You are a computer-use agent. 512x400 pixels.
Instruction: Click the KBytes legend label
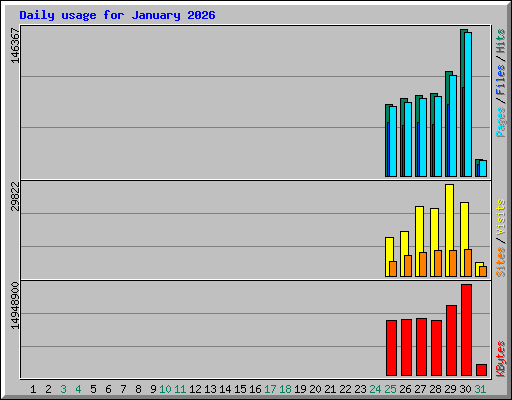[500, 359]
